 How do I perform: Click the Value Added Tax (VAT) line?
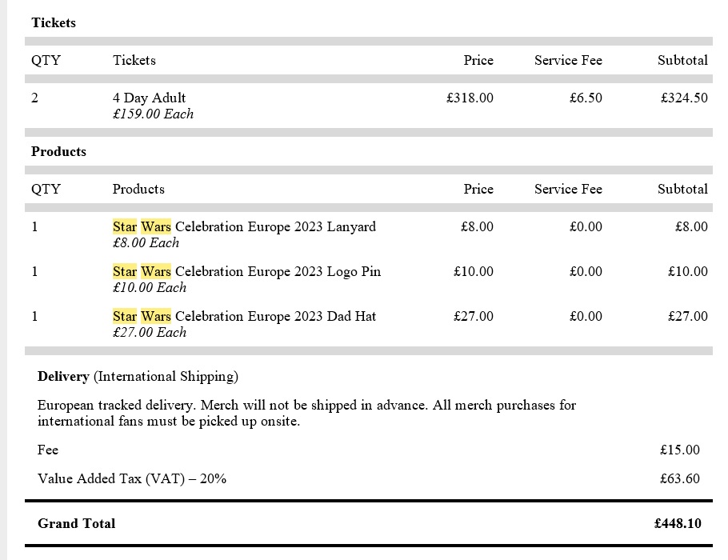[132, 478]
